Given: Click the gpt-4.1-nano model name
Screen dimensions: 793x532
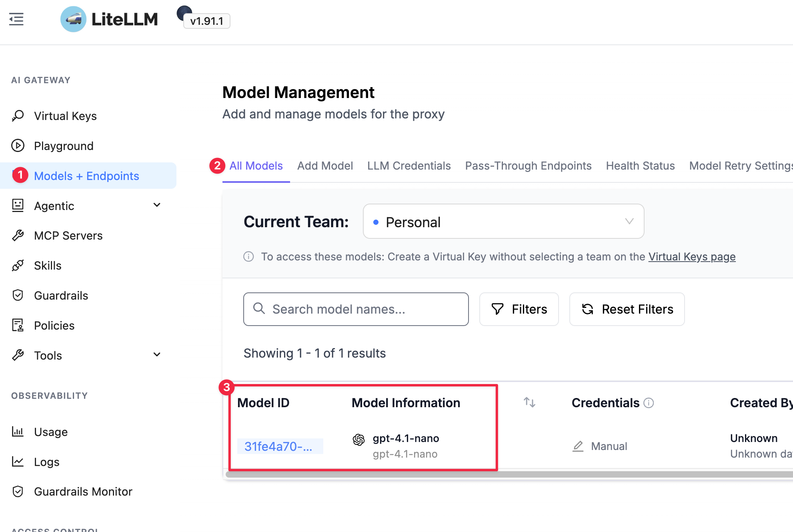Looking at the screenshot, I should pyautogui.click(x=406, y=438).
